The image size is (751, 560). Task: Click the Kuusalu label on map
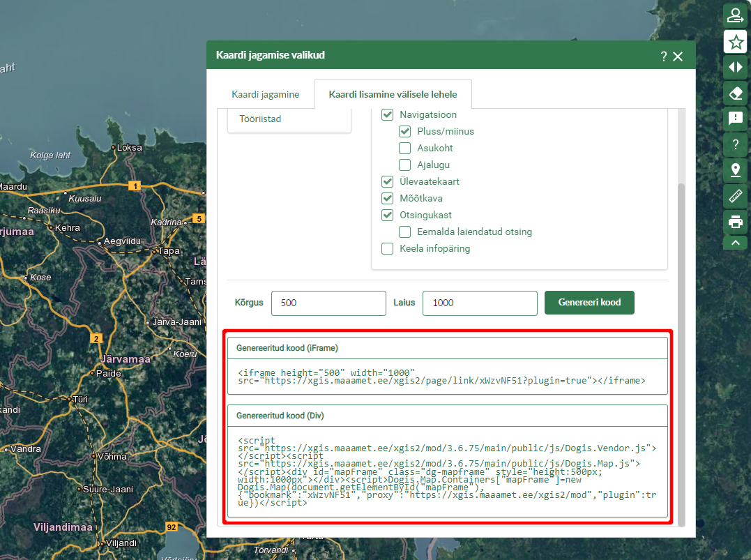pos(85,199)
